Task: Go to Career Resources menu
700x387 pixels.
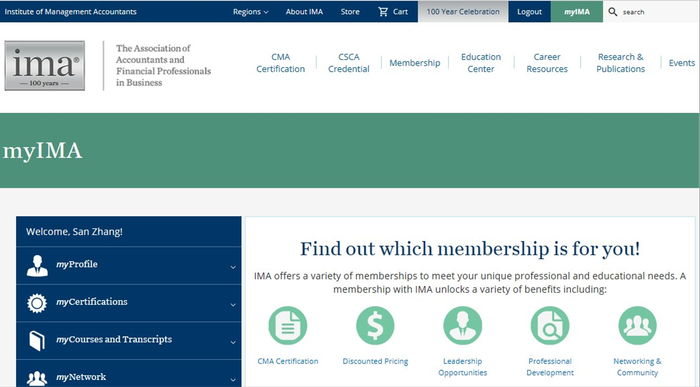Action: tap(547, 63)
